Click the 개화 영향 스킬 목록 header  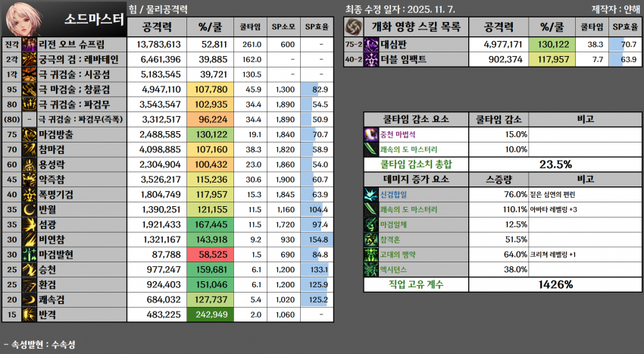coord(417,27)
